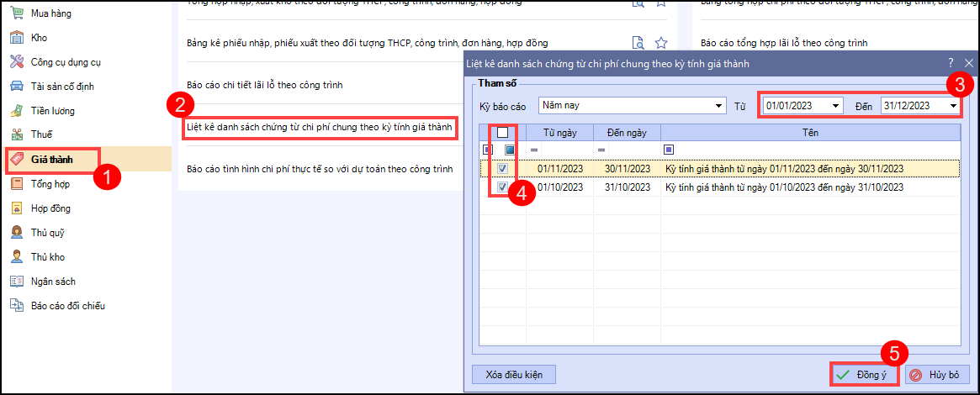Click the Tiền lương money icon
The width and height of the screenshot is (980, 395).
point(16,111)
